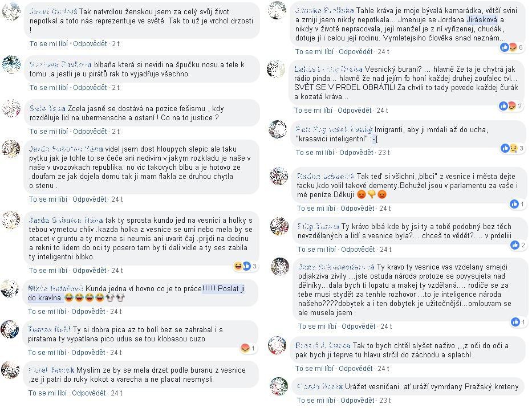532x408 pixels.
Task: Click avatar next to the 'Imigranti' comment
Action: pyautogui.click(x=278, y=129)
